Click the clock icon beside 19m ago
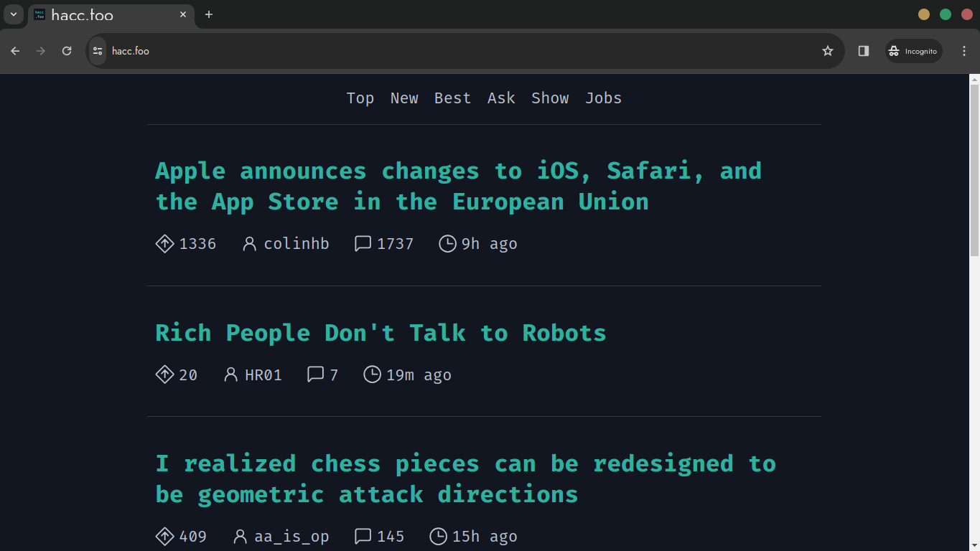The height and width of the screenshot is (551, 980). 372,375
